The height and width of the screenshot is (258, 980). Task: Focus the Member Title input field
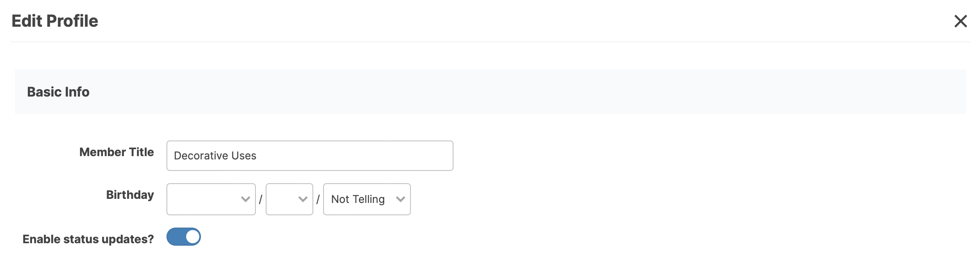[x=310, y=156]
